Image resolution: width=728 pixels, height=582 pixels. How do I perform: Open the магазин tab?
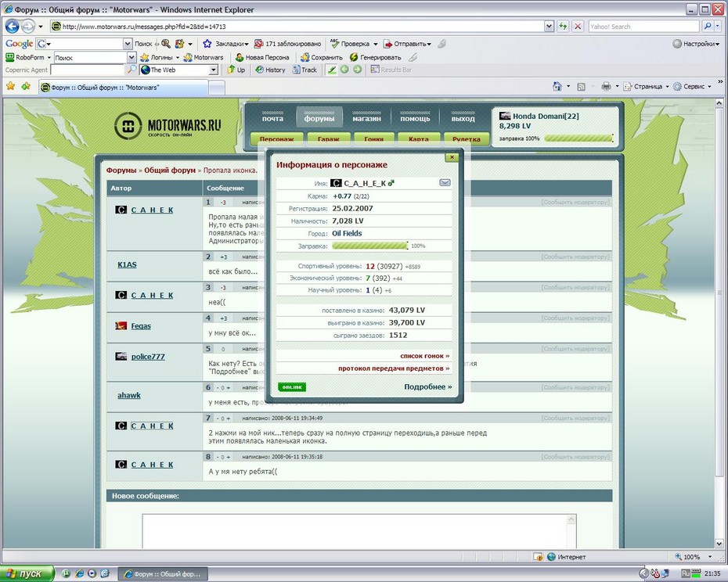point(366,118)
